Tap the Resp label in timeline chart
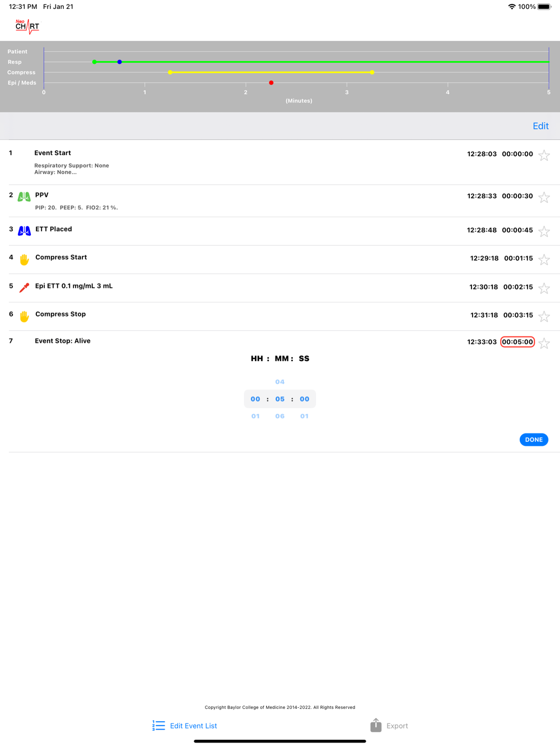Image resolution: width=560 pixels, height=747 pixels. (x=15, y=62)
